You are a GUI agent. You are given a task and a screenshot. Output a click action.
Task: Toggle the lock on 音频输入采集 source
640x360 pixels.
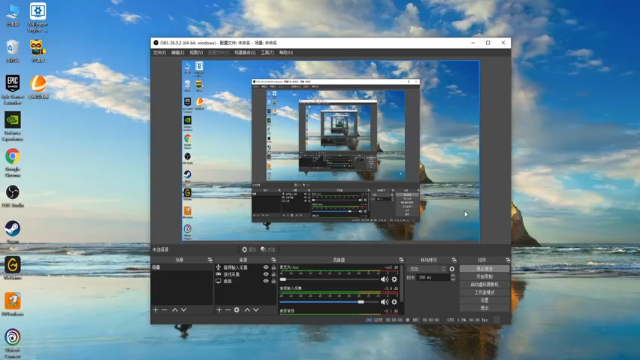coord(273,267)
